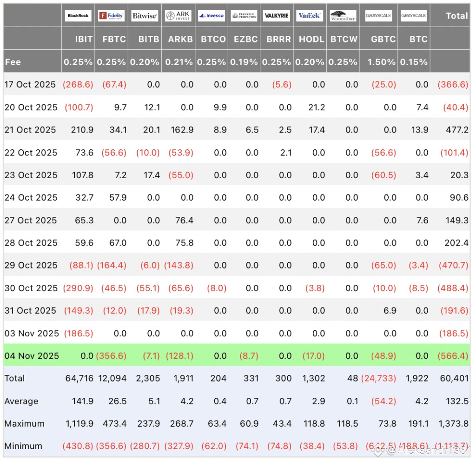Viewport: 476px width, 462px height.
Task: Click the Fidelity logo
Action: (x=111, y=16)
